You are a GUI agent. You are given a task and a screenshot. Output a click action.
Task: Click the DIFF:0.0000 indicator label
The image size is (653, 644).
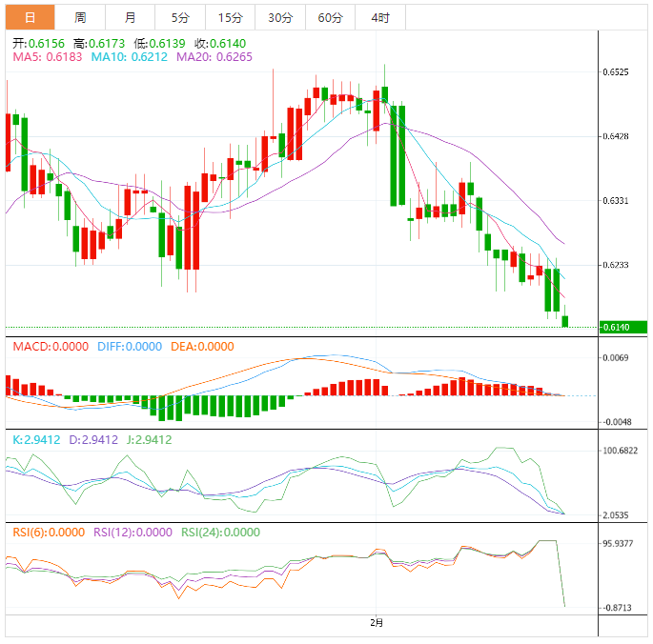(x=130, y=347)
